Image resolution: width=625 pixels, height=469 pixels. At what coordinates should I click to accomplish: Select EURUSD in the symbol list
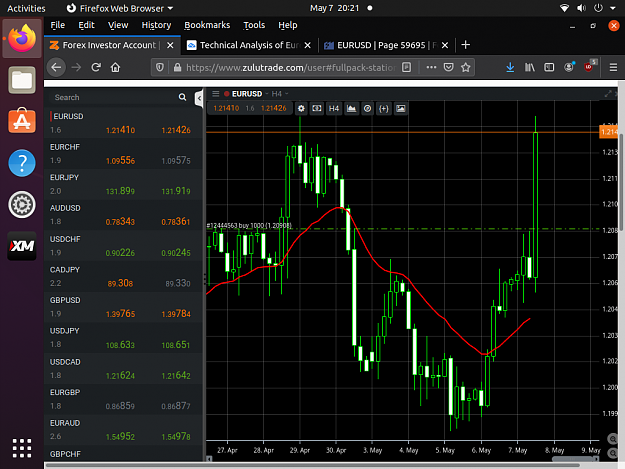click(x=124, y=123)
